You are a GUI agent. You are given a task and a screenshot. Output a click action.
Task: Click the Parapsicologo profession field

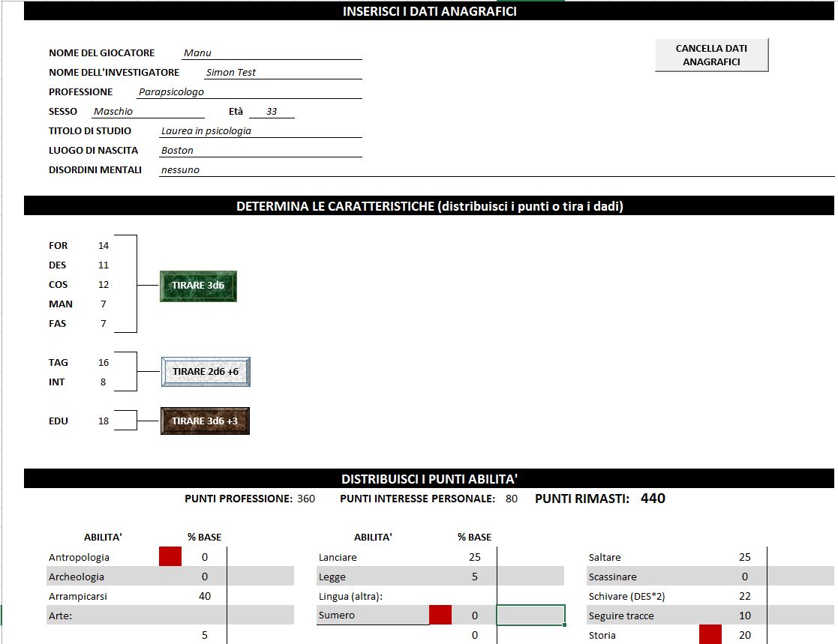coord(249,92)
